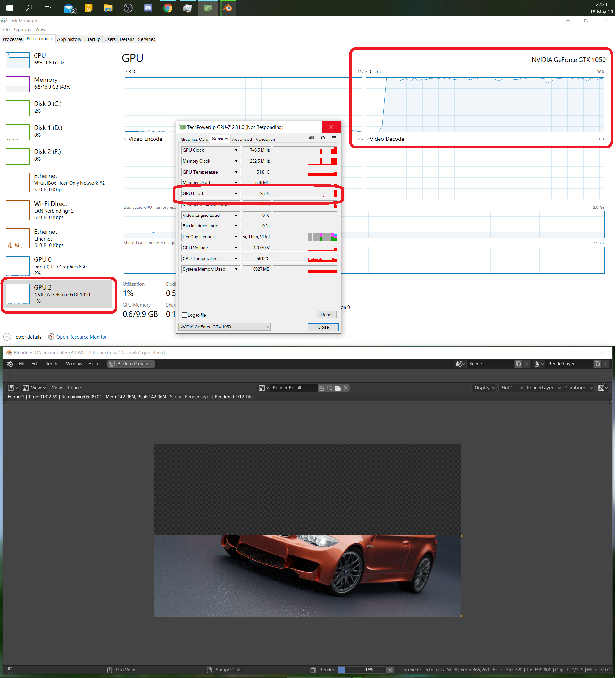Unlink Render Result with the X icon
Image resolution: width=616 pixels, height=678 pixels.
[x=346, y=388]
